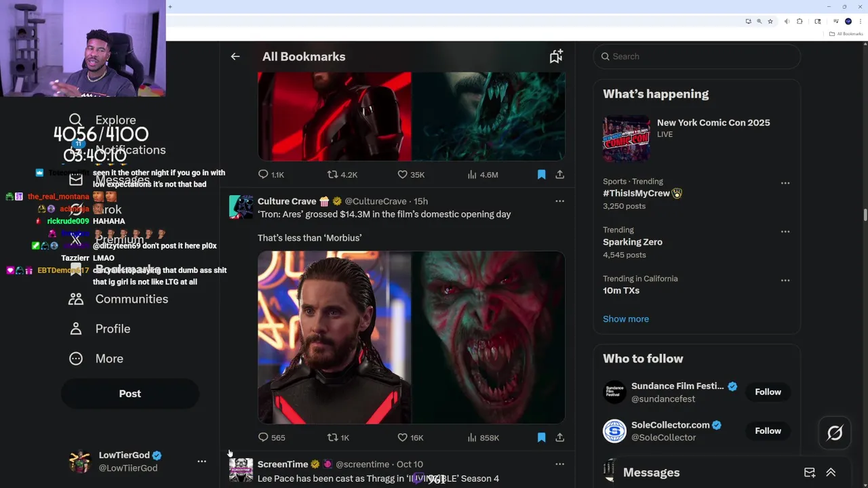The image size is (868, 488).
Task: Open New York Comic Con 2025 thumbnail
Action: pos(626,138)
